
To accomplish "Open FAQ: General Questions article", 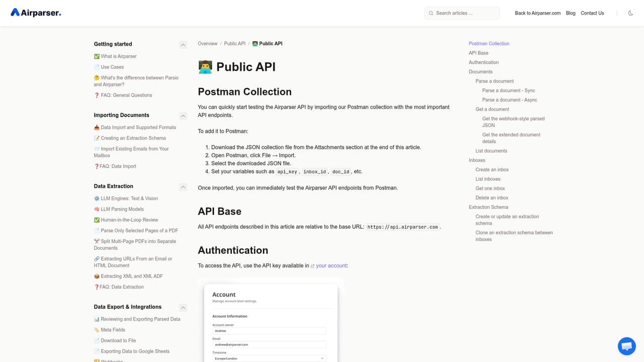I will coord(123,95).
